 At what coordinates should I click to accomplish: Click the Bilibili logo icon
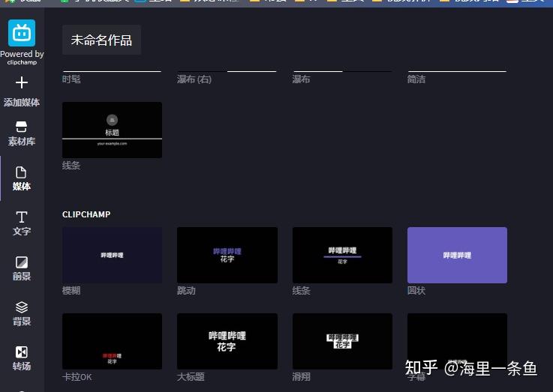pos(22,33)
